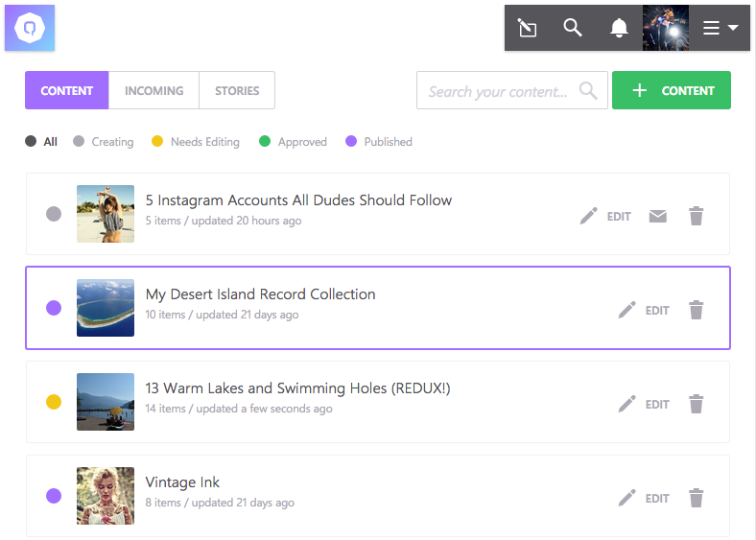This screenshot has width=756, height=540.
Task: Filter by Creating status
Action: [104, 142]
